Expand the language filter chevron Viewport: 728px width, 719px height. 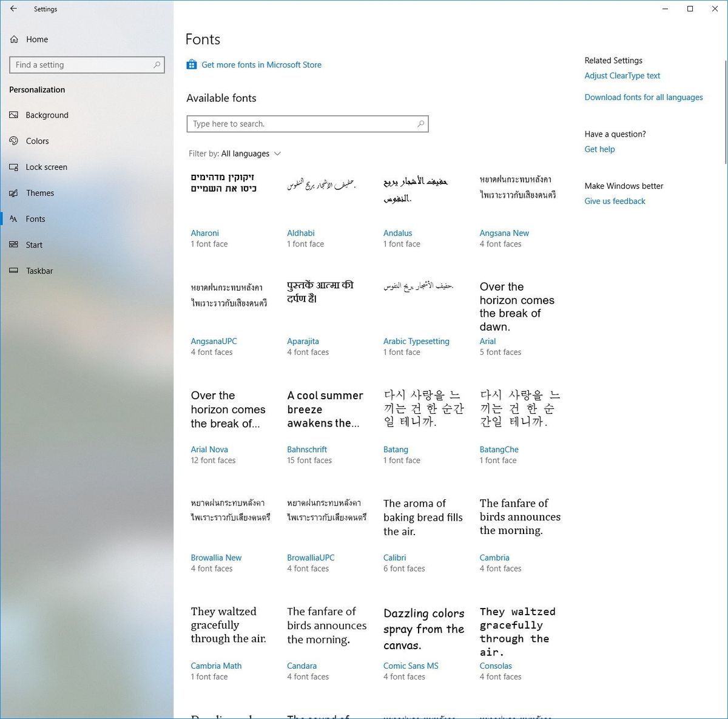[x=277, y=154]
